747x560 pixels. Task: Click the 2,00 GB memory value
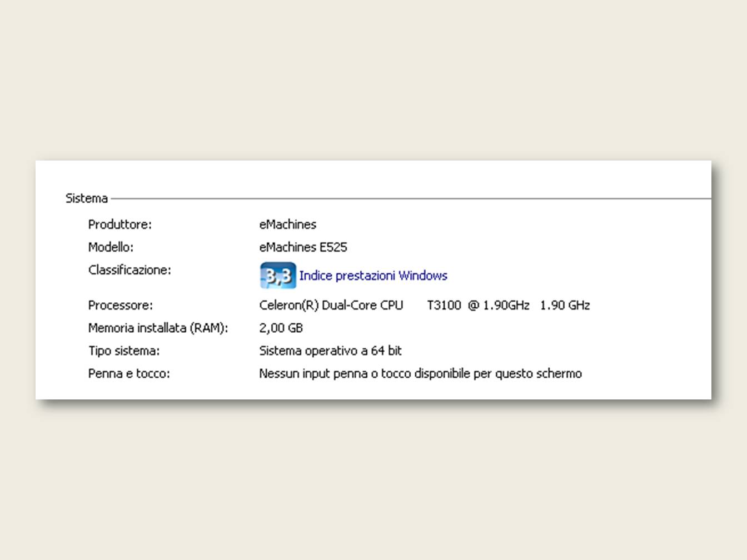(281, 328)
